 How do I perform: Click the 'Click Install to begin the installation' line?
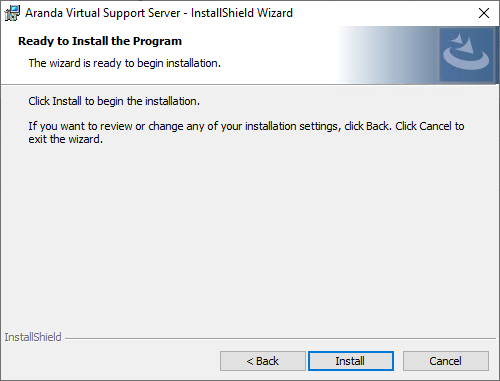[114, 101]
